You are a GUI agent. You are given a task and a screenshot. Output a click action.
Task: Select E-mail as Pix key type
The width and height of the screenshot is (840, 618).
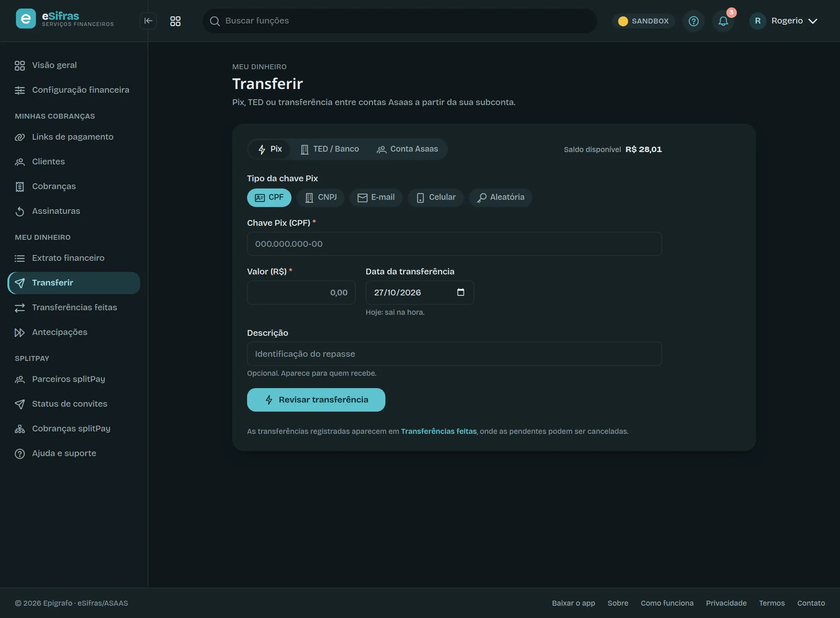tap(376, 197)
